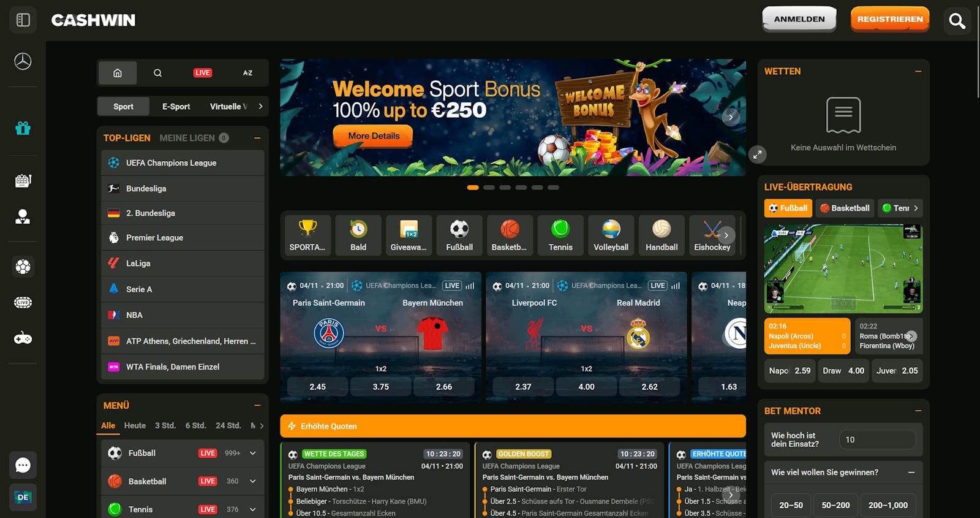Click the stake amount input field

click(877, 440)
